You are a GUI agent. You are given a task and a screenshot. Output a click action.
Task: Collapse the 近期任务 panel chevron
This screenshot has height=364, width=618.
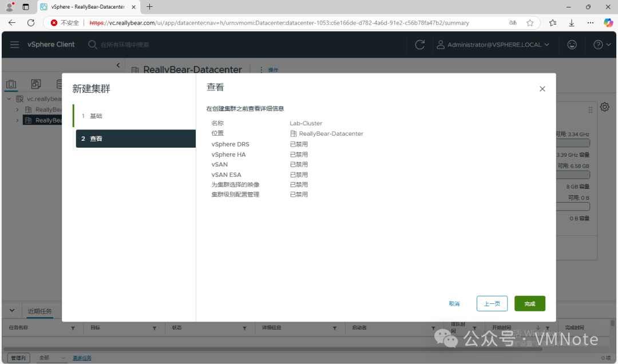point(12,310)
